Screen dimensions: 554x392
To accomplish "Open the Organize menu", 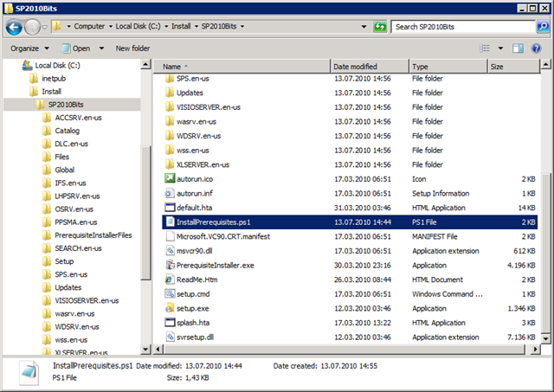I will point(29,48).
